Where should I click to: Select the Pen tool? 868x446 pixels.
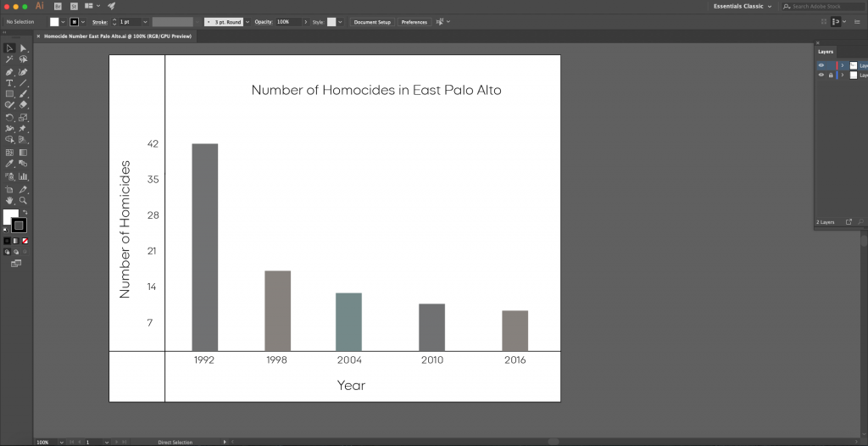coord(9,72)
